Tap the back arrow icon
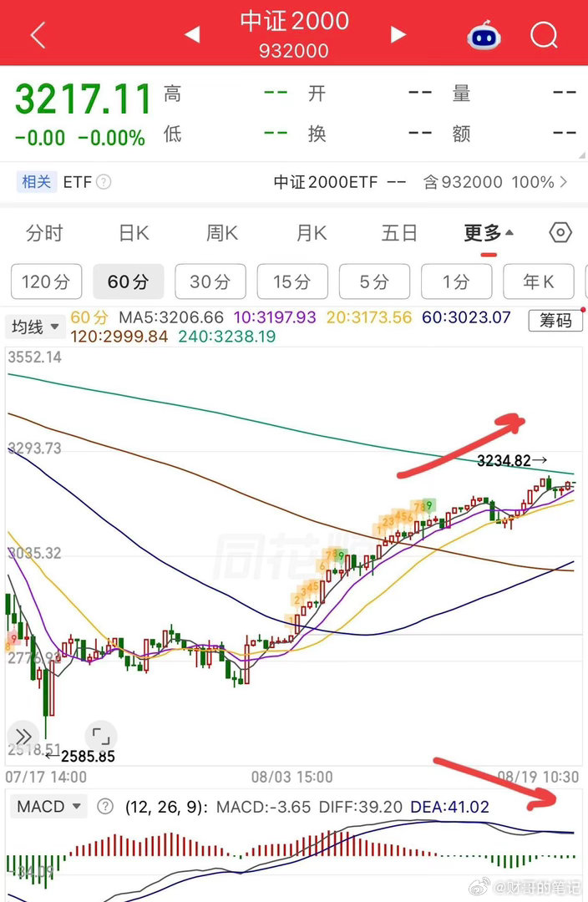This screenshot has height=902, width=588. pyautogui.click(x=38, y=35)
